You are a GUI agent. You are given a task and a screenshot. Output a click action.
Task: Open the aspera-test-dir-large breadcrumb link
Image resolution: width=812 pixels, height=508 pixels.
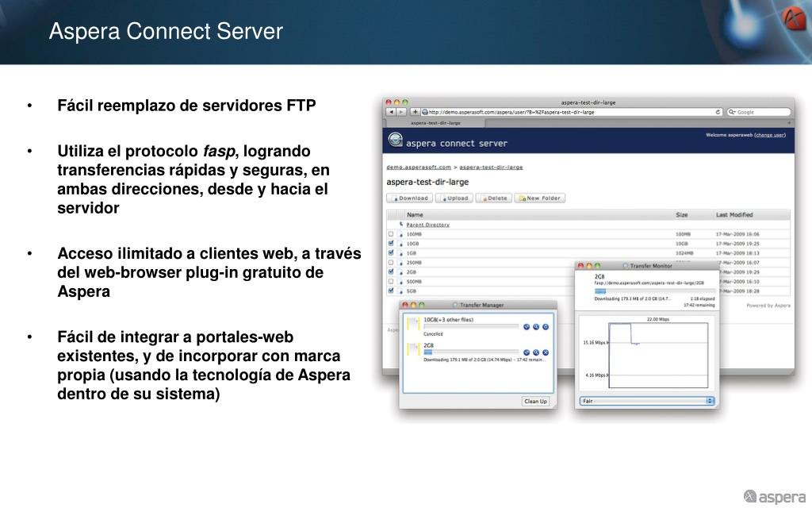click(491, 167)
